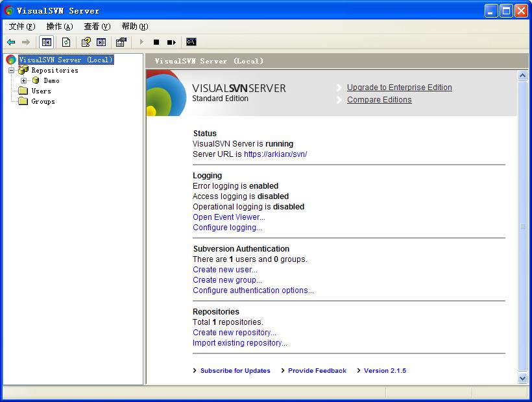
Task: Expand the Demo repository node
Action: (x=24, y=80)
